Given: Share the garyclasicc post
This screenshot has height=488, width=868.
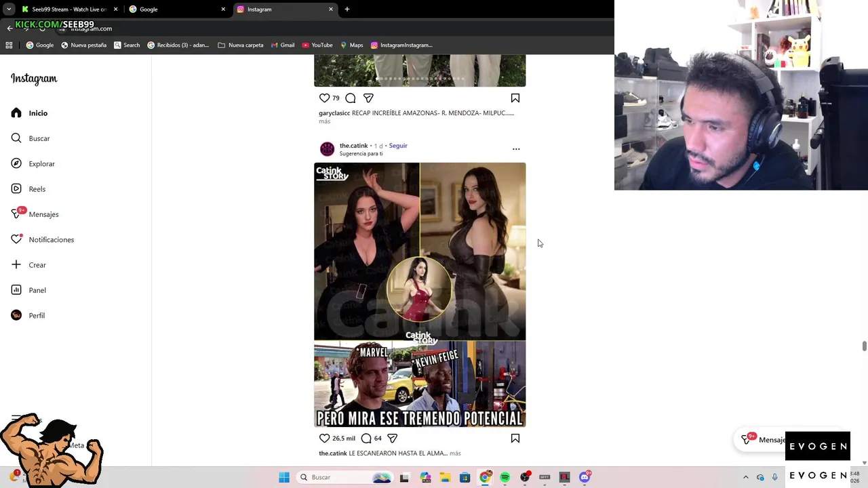Looking at the screenshot, I should [x=368, y=98].
